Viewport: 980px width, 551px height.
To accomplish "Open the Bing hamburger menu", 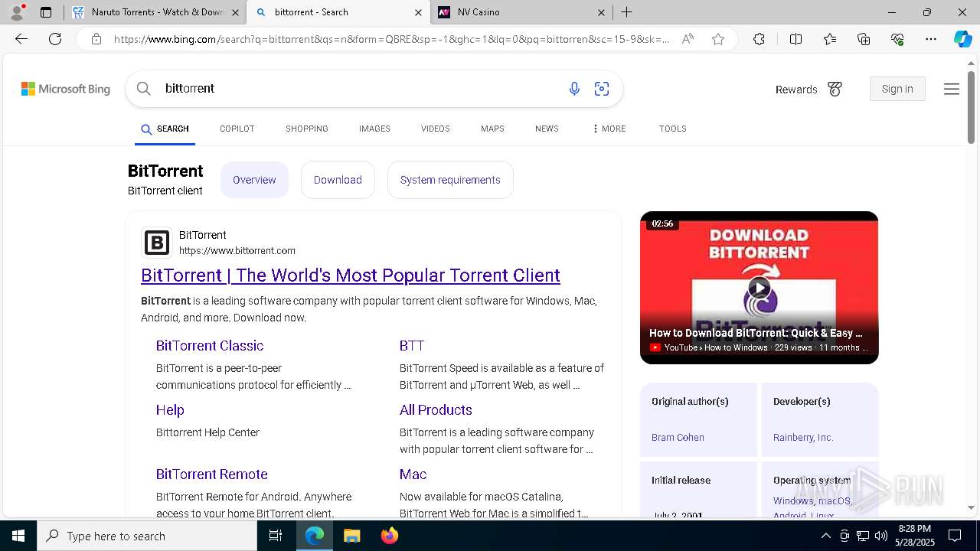I will 952,90.
